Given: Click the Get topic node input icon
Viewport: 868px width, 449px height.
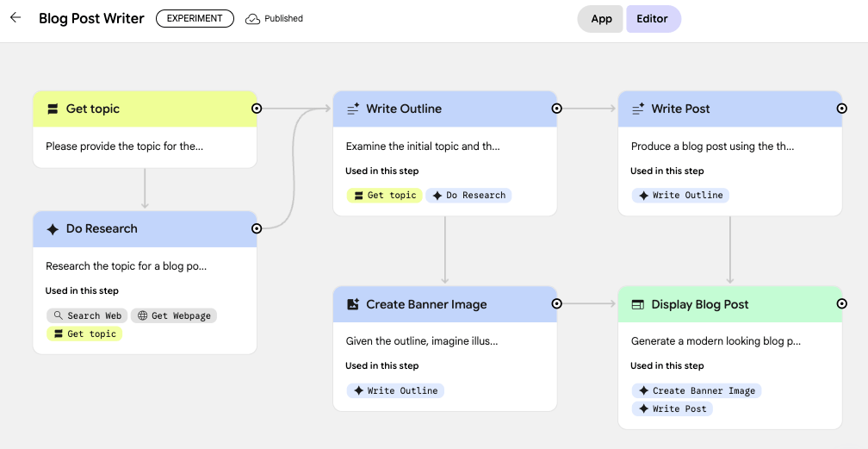Looking at the screenshot, I should click(x=53, y=109).
